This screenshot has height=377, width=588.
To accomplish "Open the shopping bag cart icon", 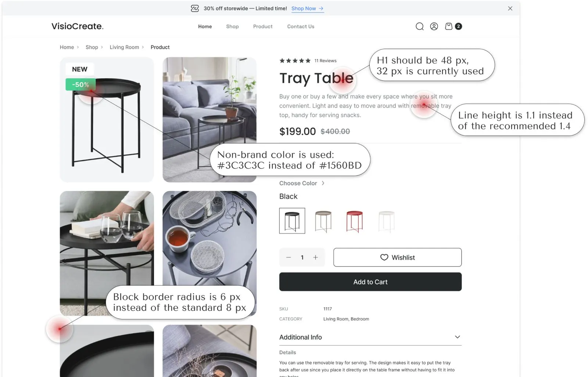I will point(449,26).
